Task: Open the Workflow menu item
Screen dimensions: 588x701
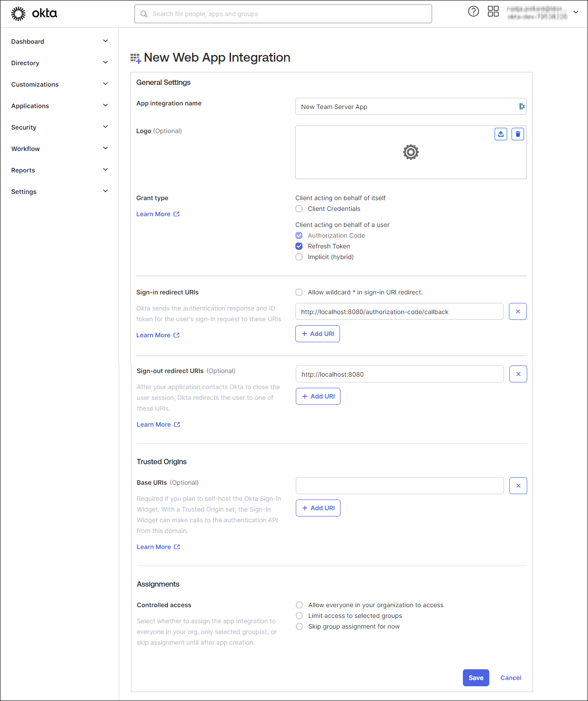Action: point(25,149)
